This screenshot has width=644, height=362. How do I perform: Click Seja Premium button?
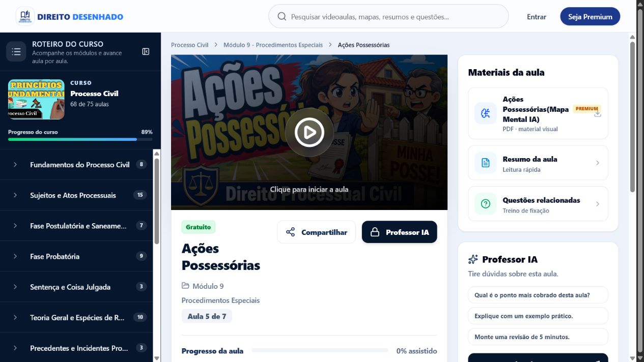point(590,16)
